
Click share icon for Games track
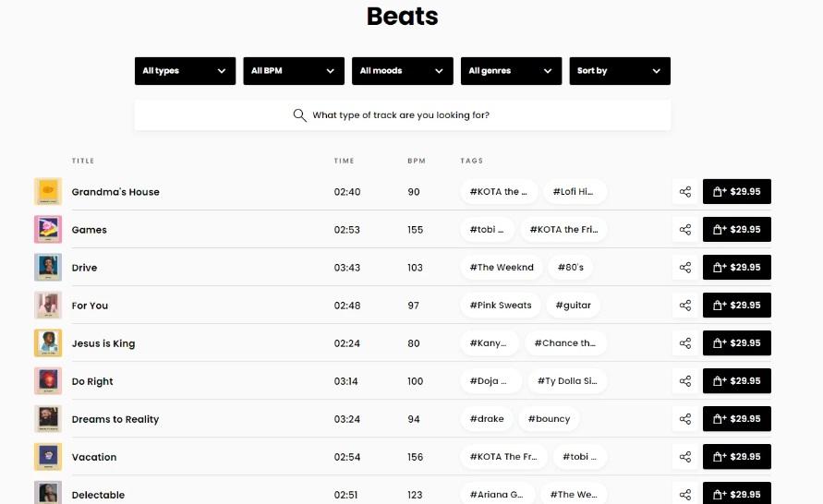[x=685, y=230]
